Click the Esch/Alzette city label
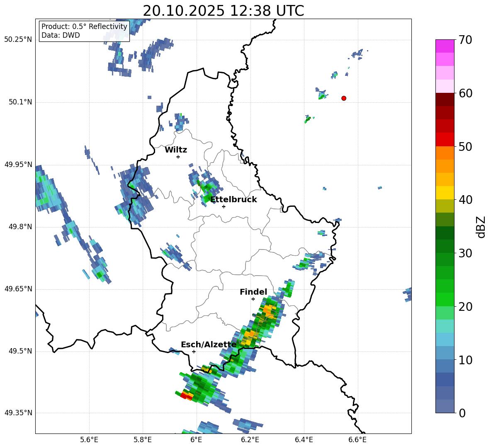This screenshot has height=448, width=491. [209, 345]
